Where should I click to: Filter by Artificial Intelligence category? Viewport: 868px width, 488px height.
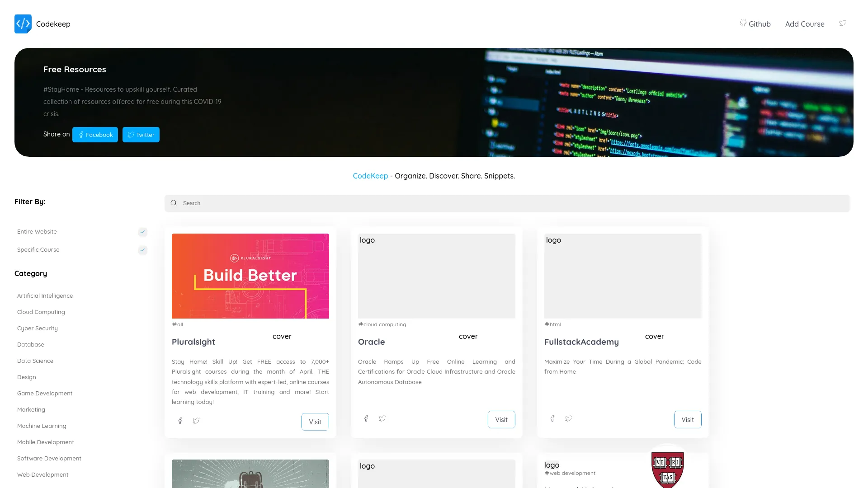pos(45,296)
